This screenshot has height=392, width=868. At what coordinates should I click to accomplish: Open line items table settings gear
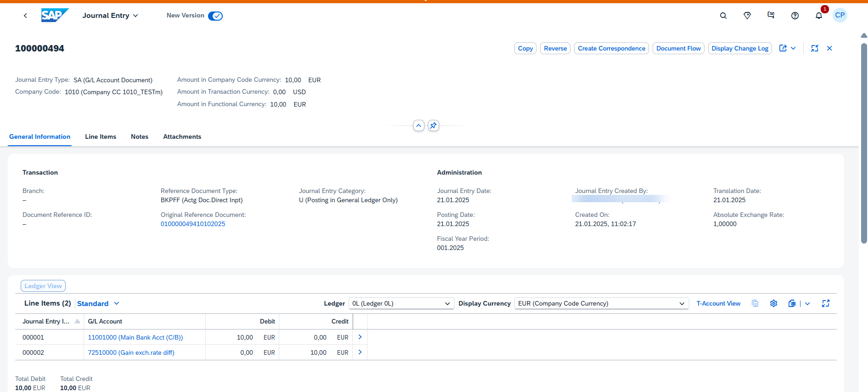click(x=774, y=303)
